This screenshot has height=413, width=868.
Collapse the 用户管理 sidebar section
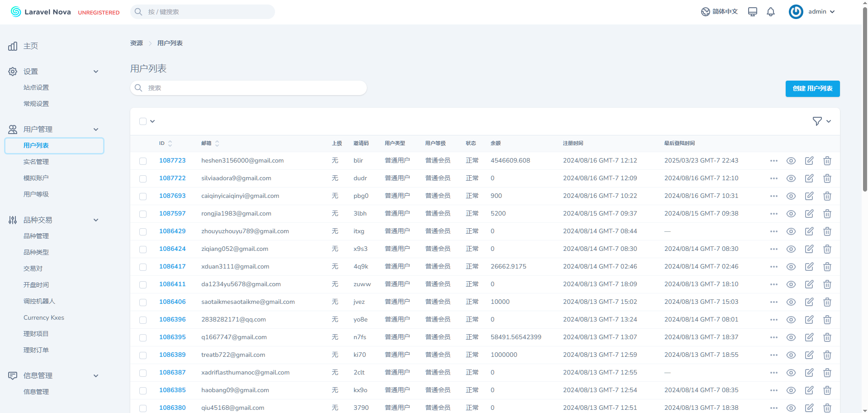click(x=95, y=130)
